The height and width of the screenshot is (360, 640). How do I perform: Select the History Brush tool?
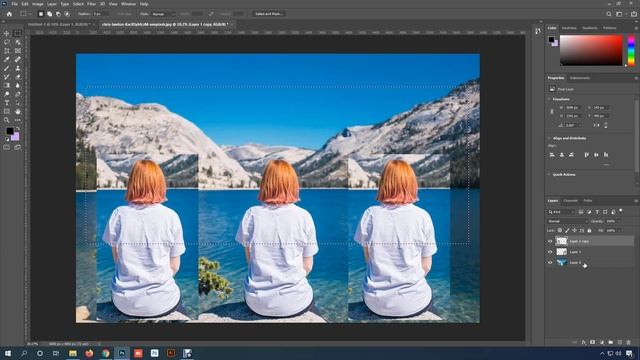[7, 77]
